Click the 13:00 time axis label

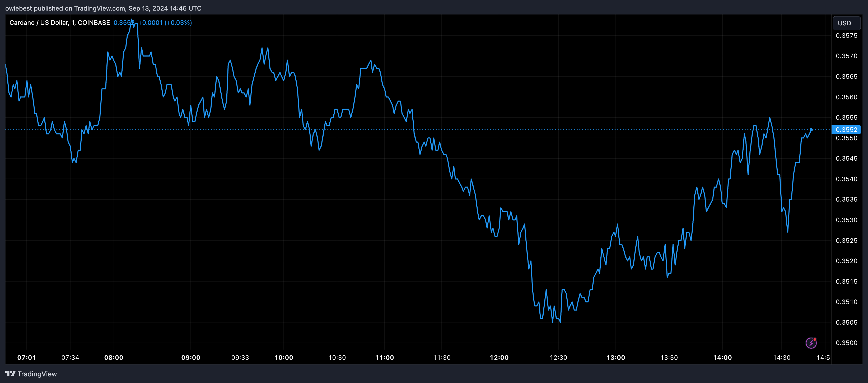(616, 357)
